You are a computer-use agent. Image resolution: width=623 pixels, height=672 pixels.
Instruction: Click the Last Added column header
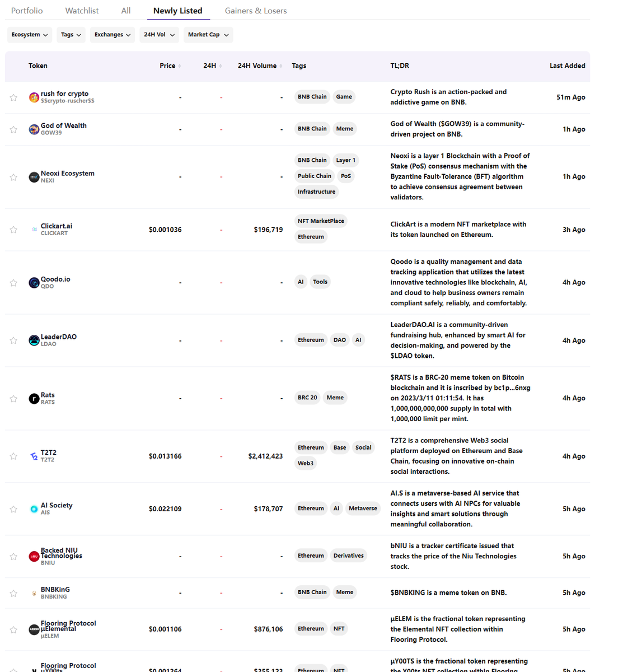coord(568,66)
